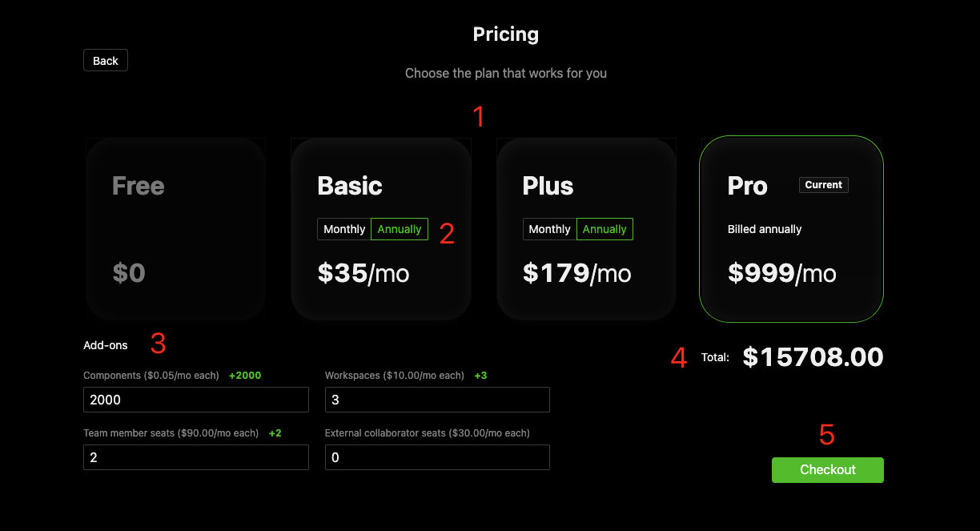Click the Team member seats field

[195, 457]
